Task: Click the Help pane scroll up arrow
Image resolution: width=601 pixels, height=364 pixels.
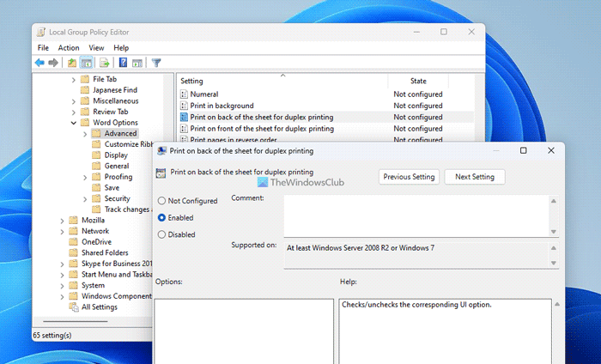Action: point(557,304)
